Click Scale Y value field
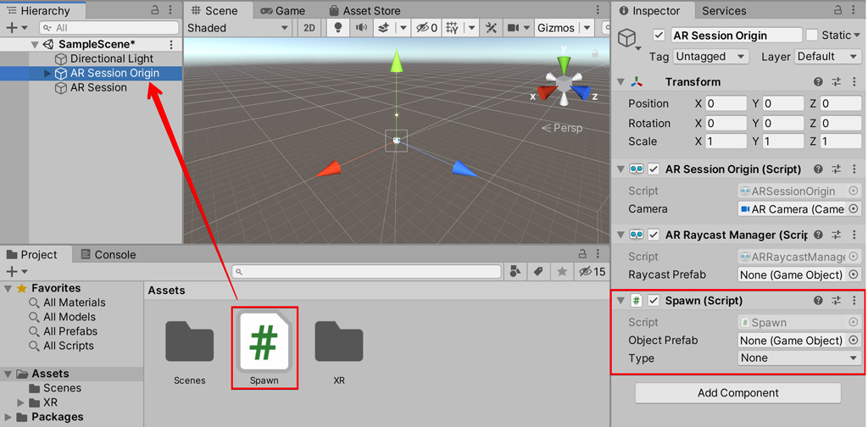Image resolution: width=868 pixels, height=427 pixels. pyautogui.click(x=783, y=141)
